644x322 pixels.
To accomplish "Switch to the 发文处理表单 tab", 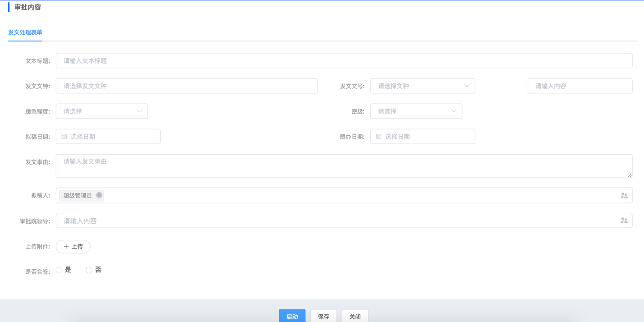I will point(25,32).
